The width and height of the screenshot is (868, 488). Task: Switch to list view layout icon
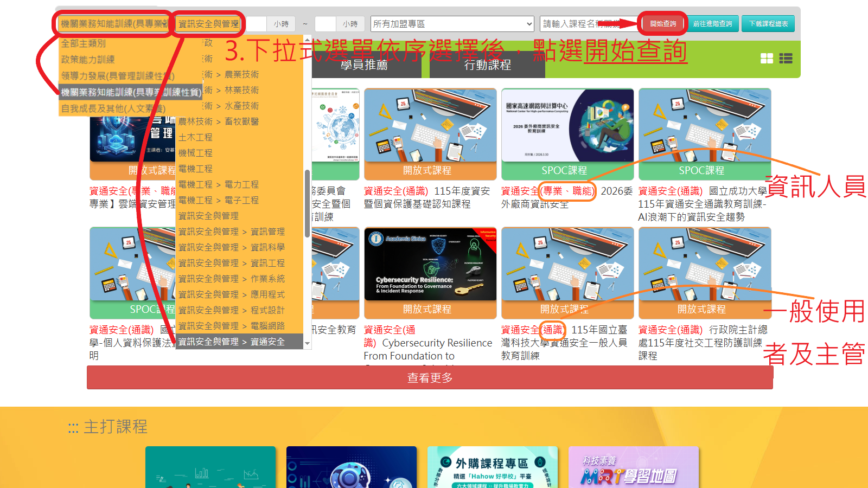[x=786, y=59]
